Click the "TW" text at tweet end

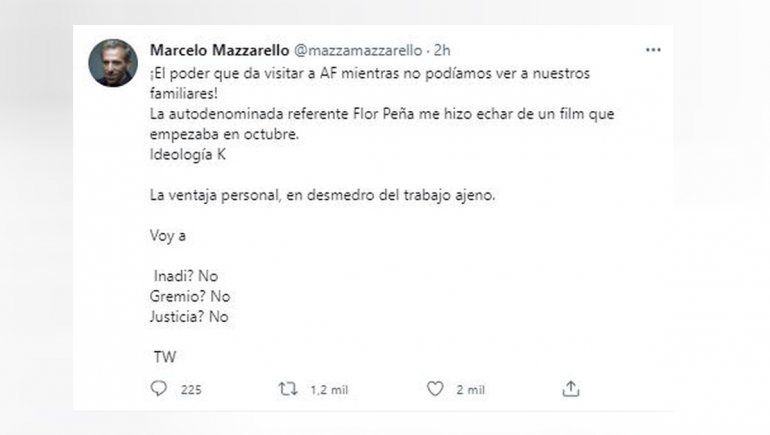[x=164, y=355]
